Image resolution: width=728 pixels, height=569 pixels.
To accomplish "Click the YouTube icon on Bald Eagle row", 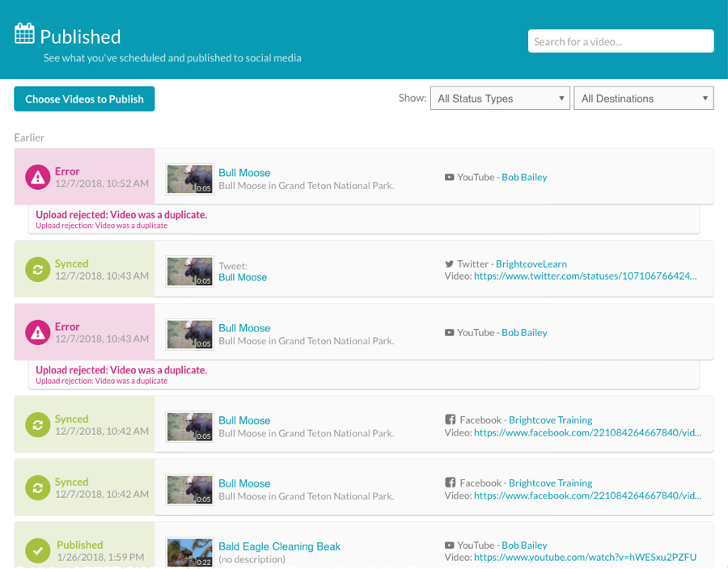I will [449, 546].
